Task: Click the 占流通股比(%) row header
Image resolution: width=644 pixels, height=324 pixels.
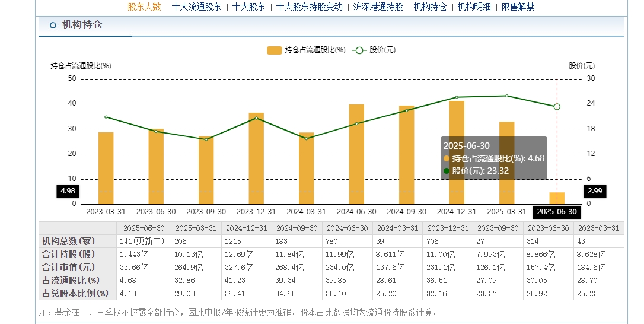Action: click(78, 281)
